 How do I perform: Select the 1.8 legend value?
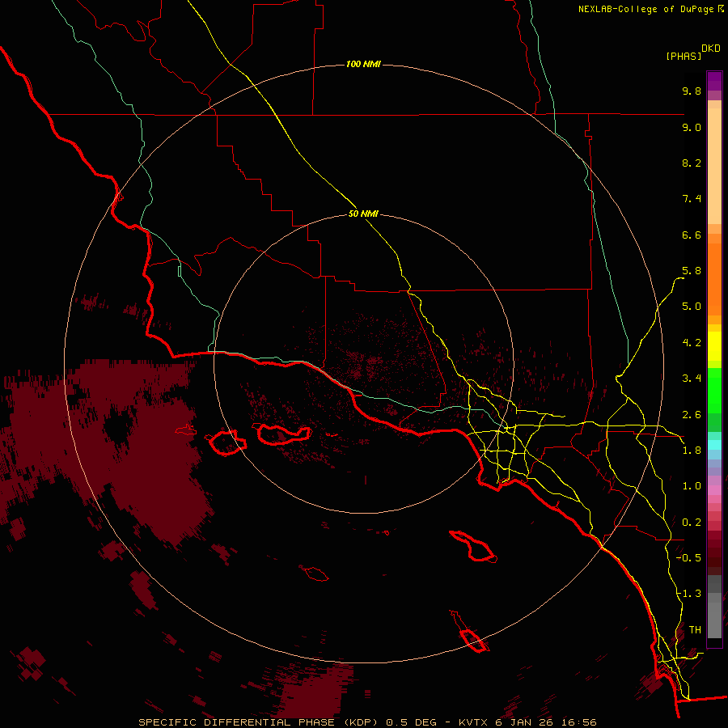pos(692,451)
